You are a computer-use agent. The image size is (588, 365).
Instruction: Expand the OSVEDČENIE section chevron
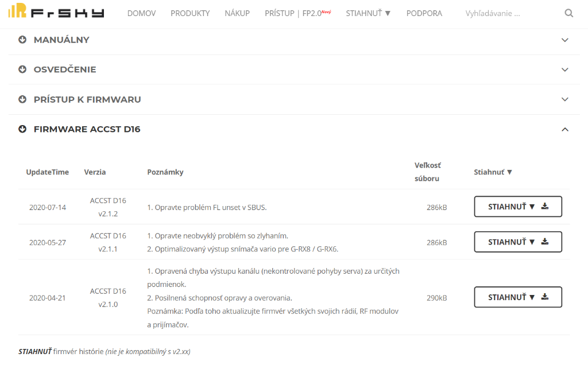pyautogui.click(x=564, y=70)
